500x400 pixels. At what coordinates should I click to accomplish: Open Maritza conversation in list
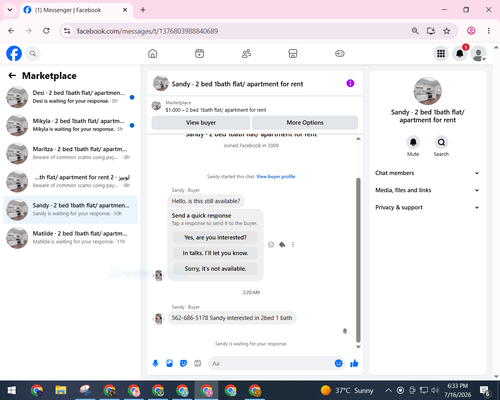click(x=70, y=153)
